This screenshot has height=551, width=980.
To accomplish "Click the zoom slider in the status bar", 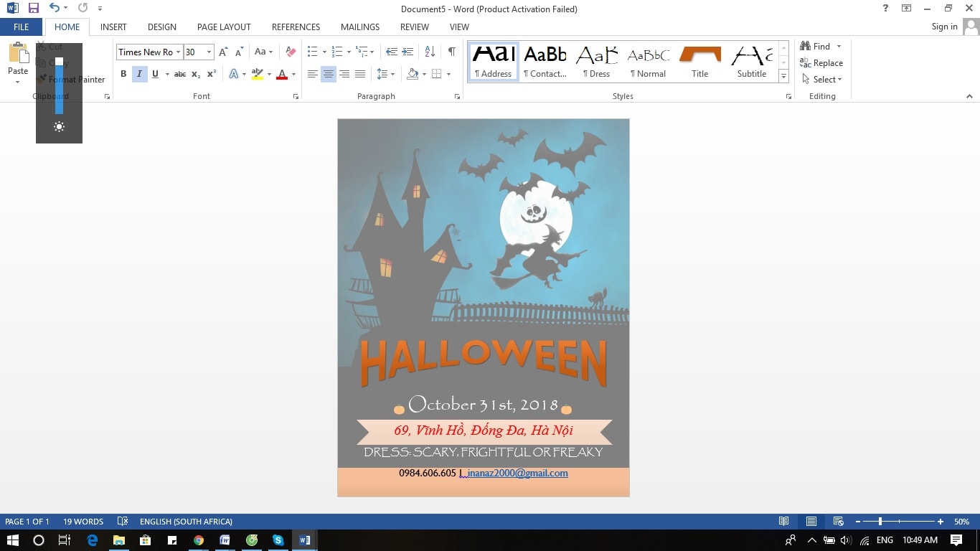I will click(x=880, y=522).
